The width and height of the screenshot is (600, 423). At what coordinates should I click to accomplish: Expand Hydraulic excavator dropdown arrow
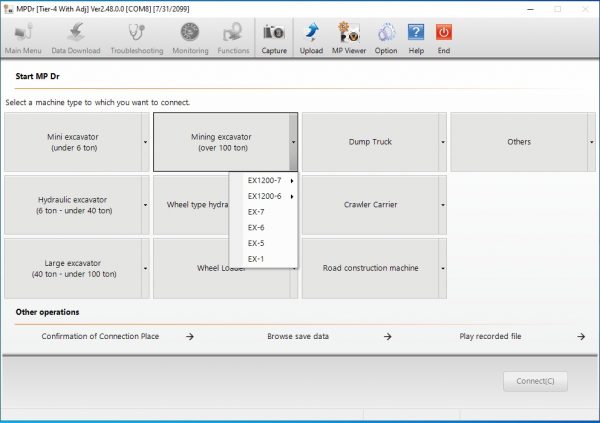pyautogui.click(x=145, y=205)
